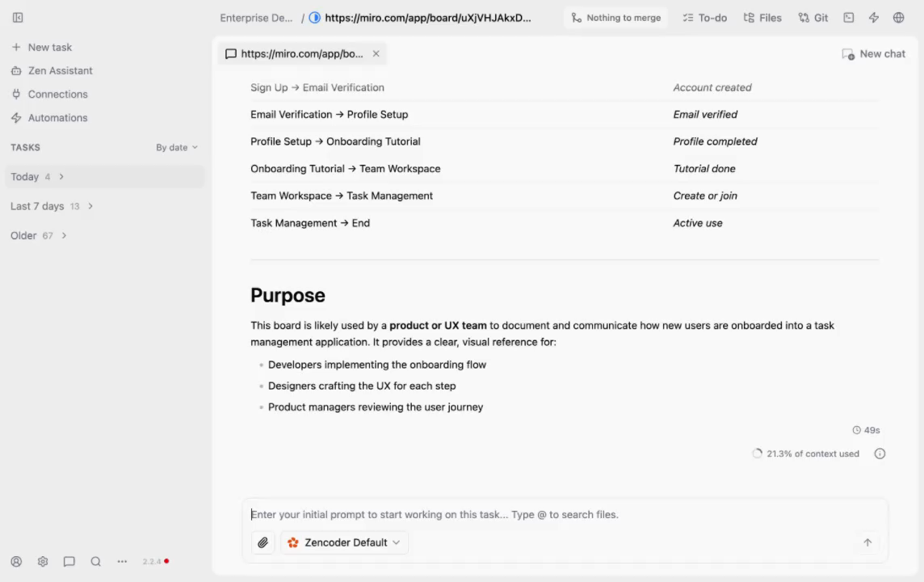
Task: Open the Files panel
Action: tap(762, 18)
